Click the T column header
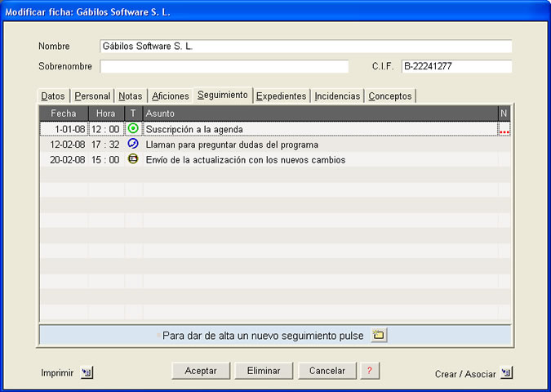The height and width of the screenshot is (392, 551). (133, 114)
